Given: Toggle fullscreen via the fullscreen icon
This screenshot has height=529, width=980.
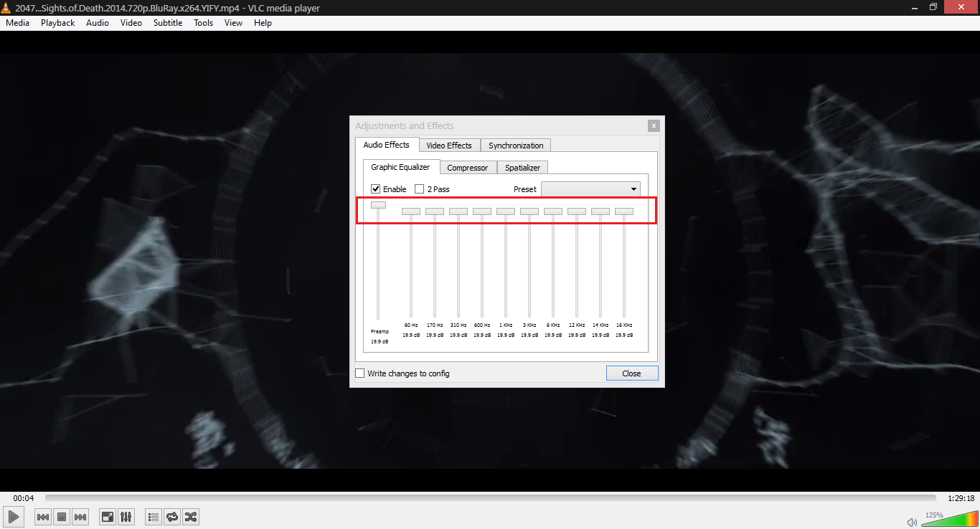Looking at the screenshot, I should pos(107,516).
